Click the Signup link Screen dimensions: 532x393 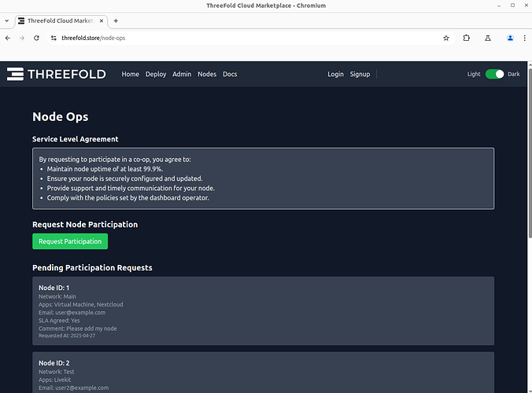[x=360, y=74]
